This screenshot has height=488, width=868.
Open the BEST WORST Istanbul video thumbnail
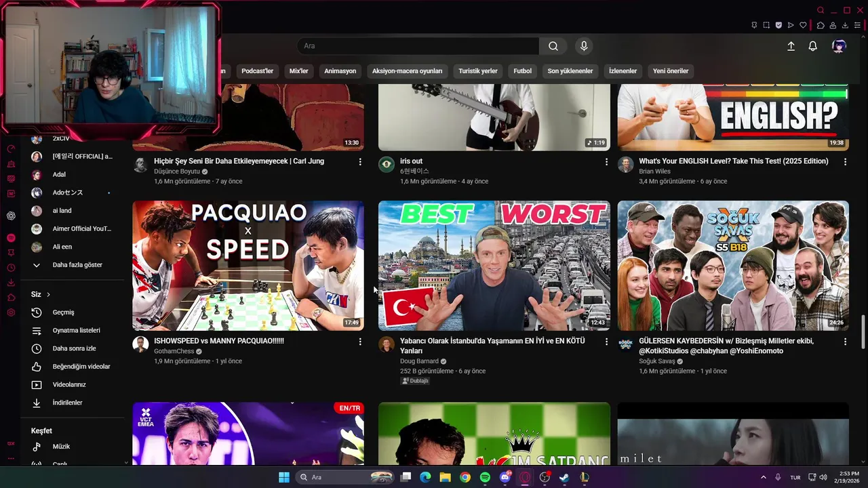pos(494,266)
